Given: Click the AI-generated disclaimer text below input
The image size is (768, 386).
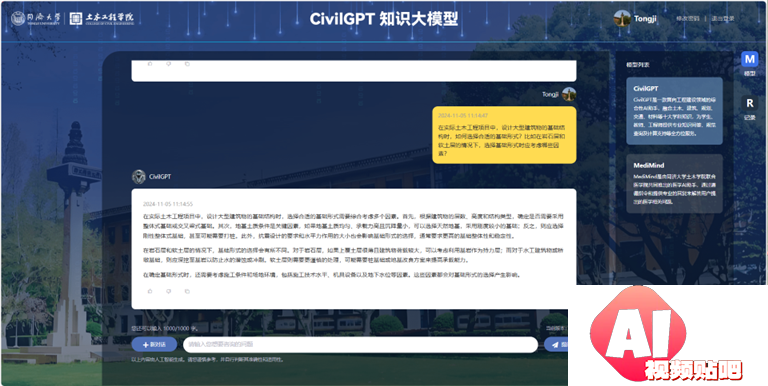Looking at the screenshot, I should click(208, 360).
